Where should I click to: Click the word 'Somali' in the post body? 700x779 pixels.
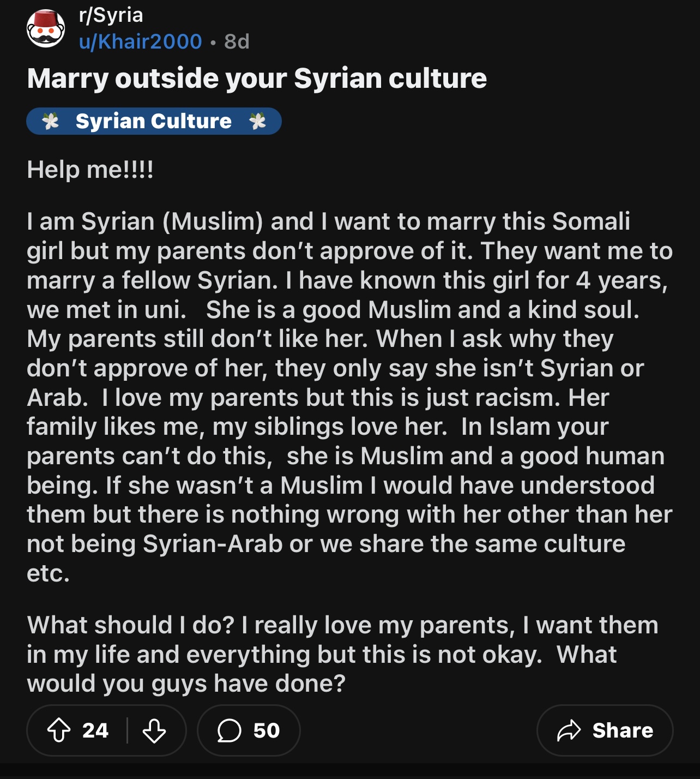pyautogui.click(x=591, y=221)
